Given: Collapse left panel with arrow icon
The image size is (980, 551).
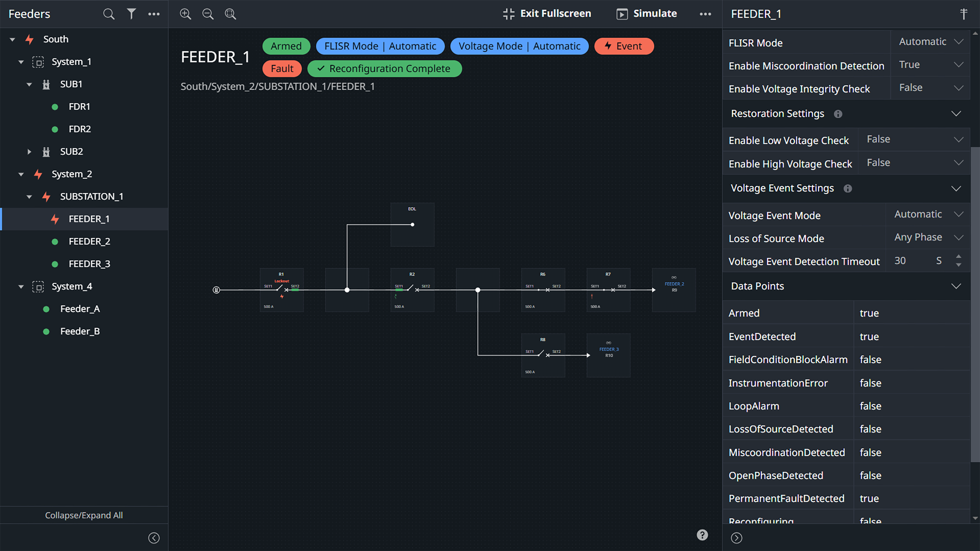Looking at the screenshot, I should pyautogui.click(x=154, y=538).
